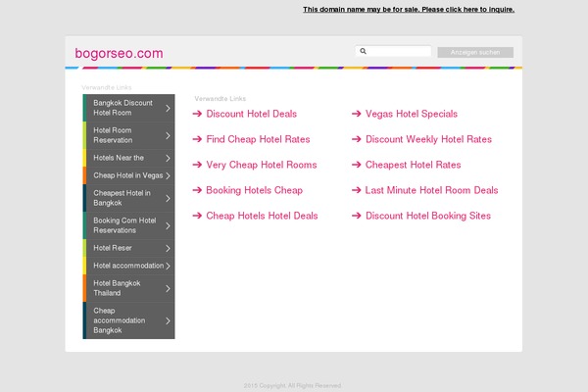The height and width of the screenshot is (392, 588).
Task: Expand chevron on Hotel Bangkok Thailand
Action: point(168,288)
